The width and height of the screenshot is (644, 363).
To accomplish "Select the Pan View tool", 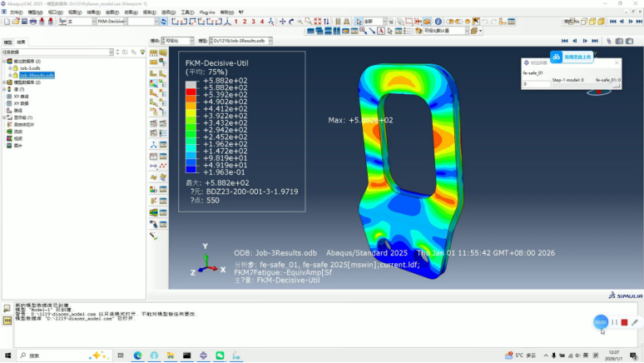I will (283, 22).
